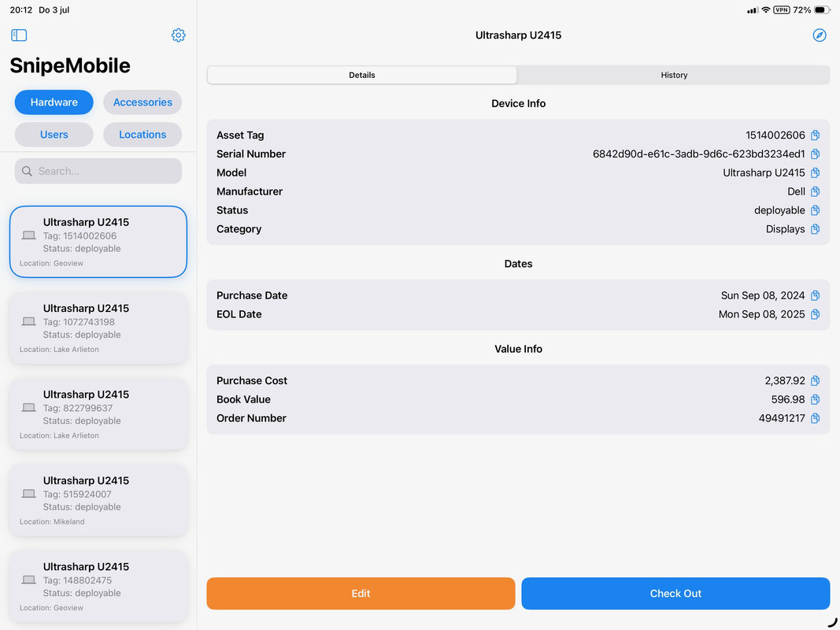Tap the compass icon in top right
Viewport: 840px width, 630px height.
tap(819, 35)
